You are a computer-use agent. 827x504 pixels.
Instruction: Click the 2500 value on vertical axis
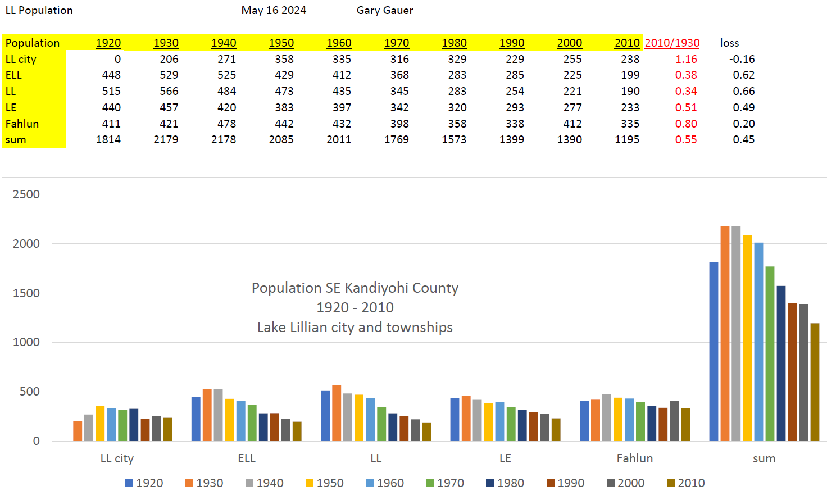(x=26, y=194)
